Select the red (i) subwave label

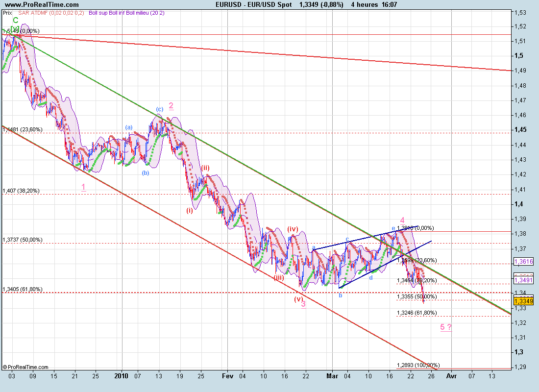tap(190, 210)
